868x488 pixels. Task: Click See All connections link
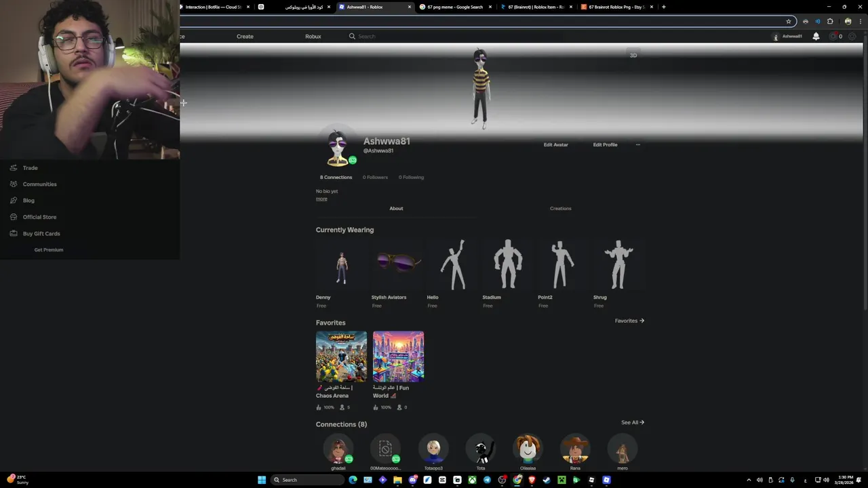pos(633,422)
